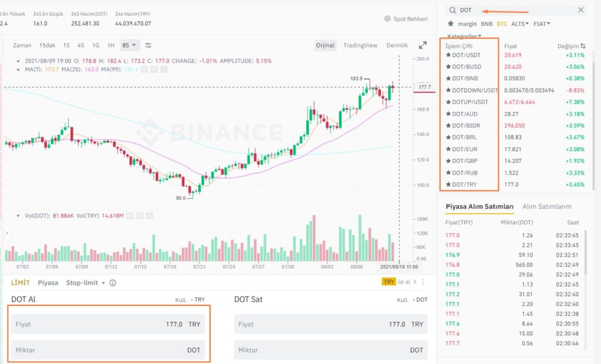This screenshot has height=364, width=601.
Task: Select the 15dak chart interval
Action: 47,45
